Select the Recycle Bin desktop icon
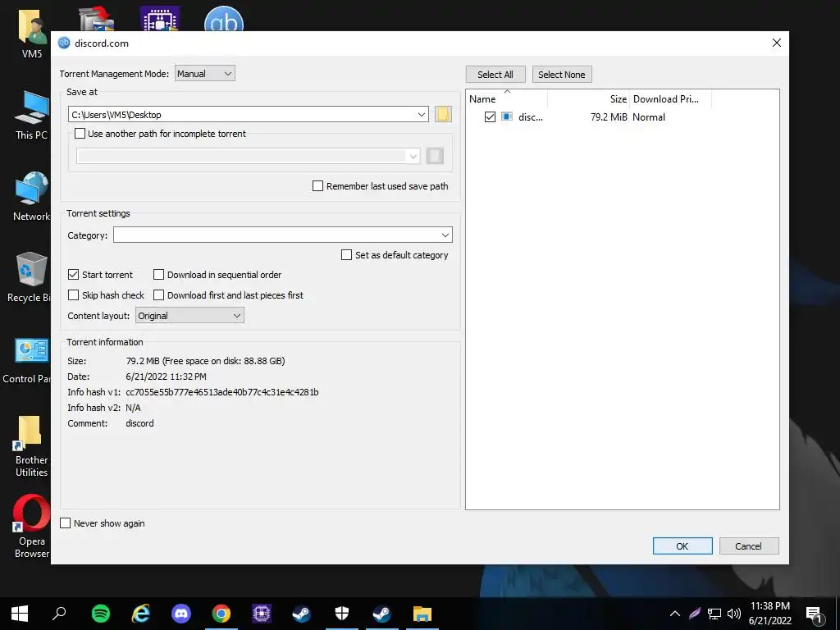 30,277
